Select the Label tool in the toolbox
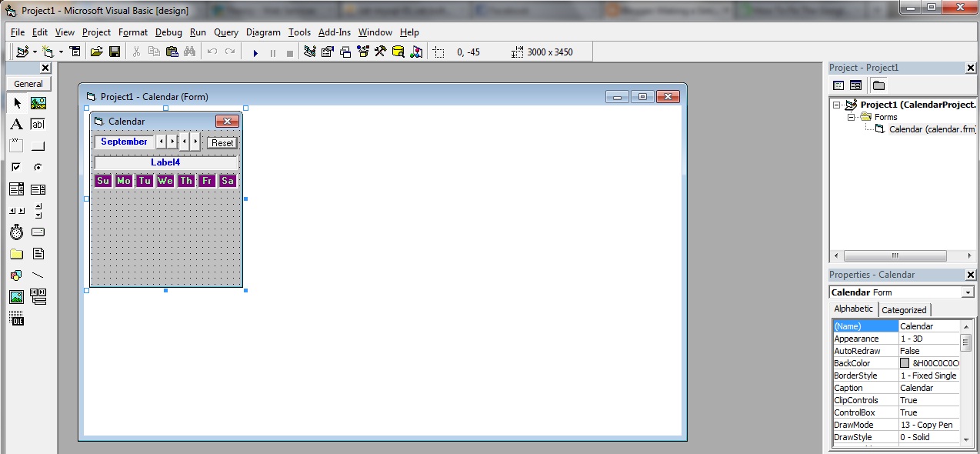 coord(17,124)
